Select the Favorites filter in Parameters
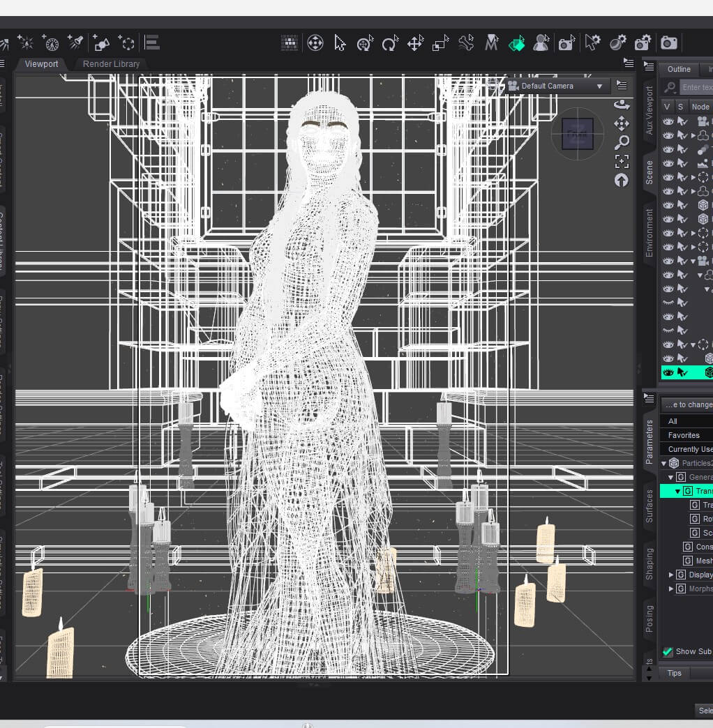713x728 pixels. (686, 435)
